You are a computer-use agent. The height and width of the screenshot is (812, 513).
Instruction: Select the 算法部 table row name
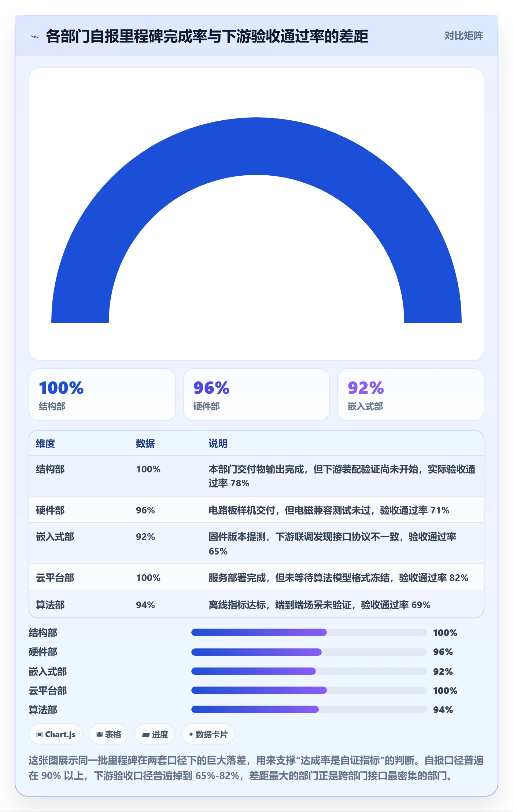50,605
